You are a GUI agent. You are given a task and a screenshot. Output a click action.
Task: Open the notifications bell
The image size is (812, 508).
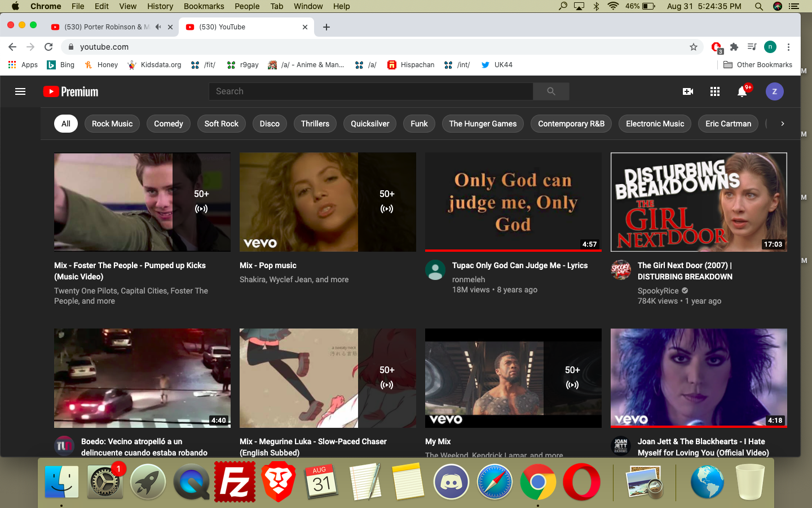[742, 91]
